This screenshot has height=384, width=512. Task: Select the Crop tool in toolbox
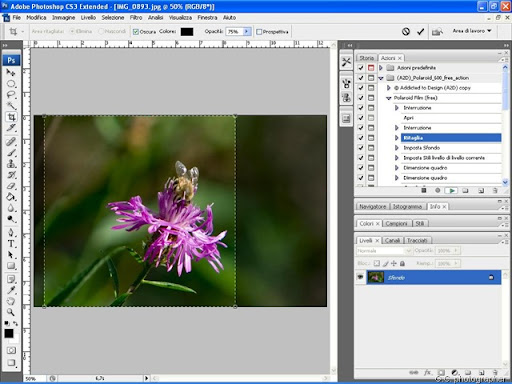(11, 117)
